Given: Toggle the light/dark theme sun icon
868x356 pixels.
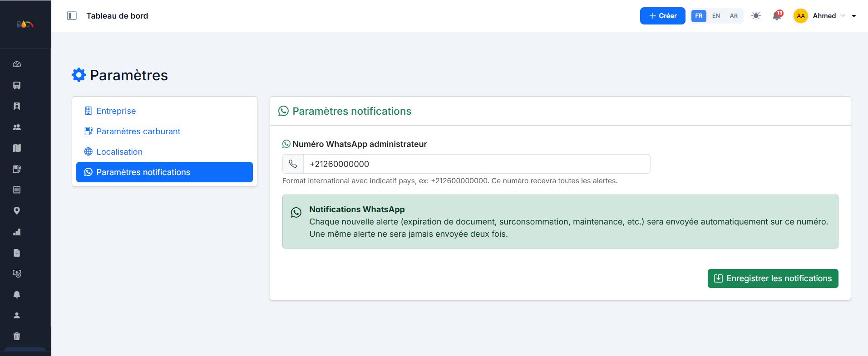Looking at the screenshot, I should [756, 16].
